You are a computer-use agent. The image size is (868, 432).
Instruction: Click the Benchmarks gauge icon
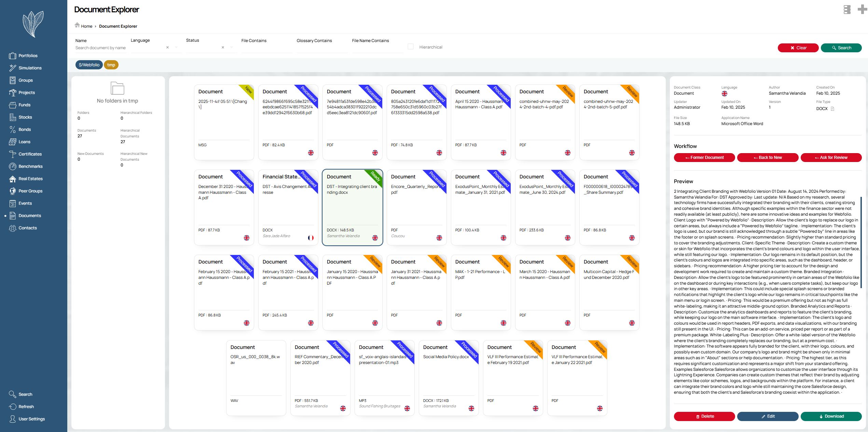pyautogui.click(x=13, y=166)
